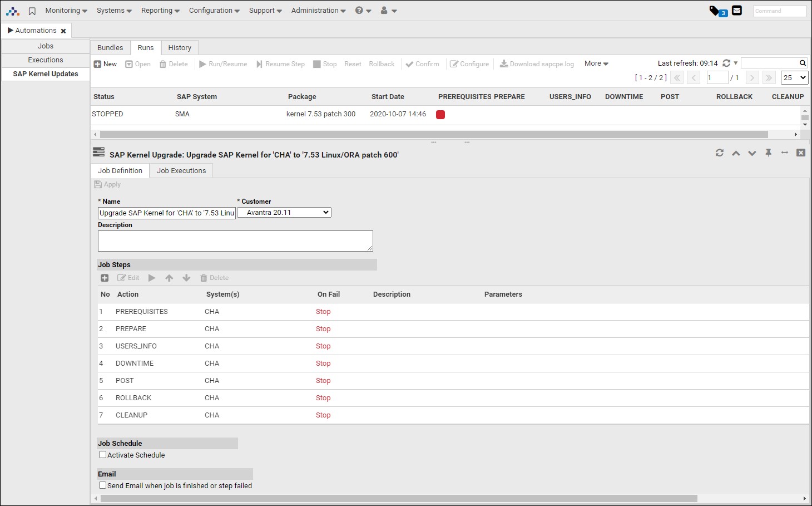The image size is (812, 506).
Task: Open the mail notifications envelope icon
Action: [736, 10]
